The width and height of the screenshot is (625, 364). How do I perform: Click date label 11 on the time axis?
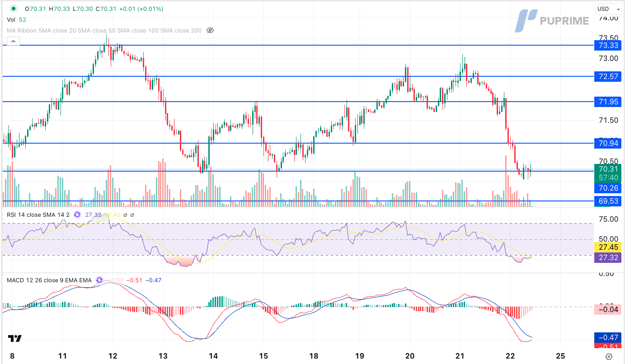(x=63, y=355)
